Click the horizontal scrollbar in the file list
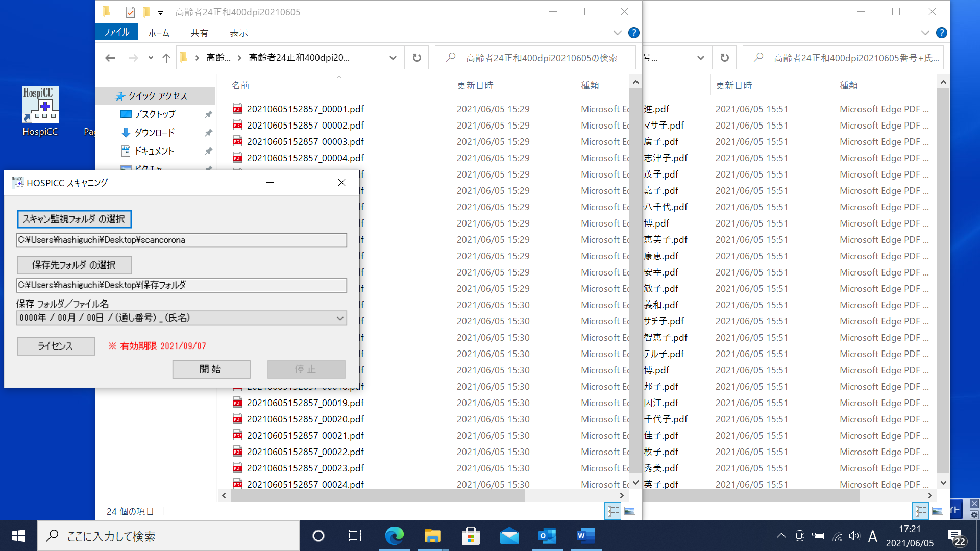 click(x=378, y=495)
